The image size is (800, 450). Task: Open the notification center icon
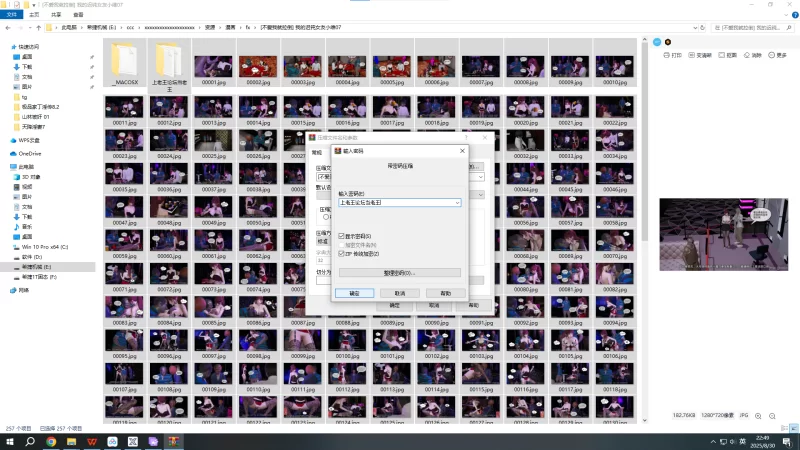[x=787, y=442]
